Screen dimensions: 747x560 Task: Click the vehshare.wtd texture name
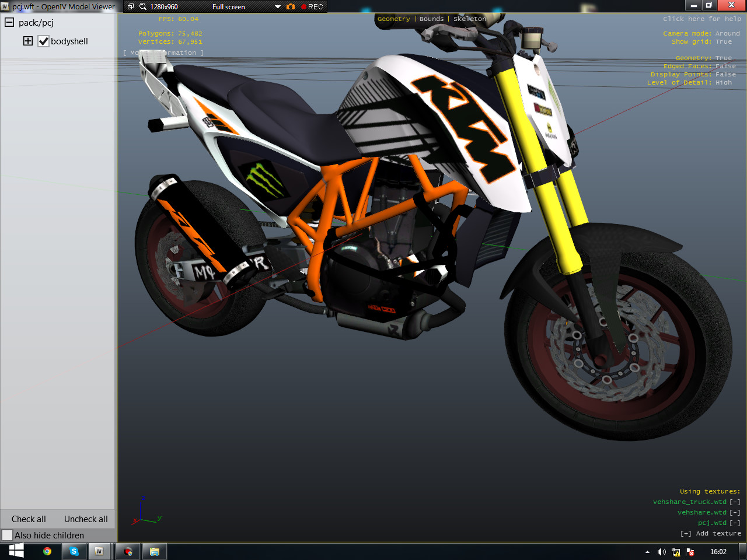pyautogui.click(x=702, y=512)
